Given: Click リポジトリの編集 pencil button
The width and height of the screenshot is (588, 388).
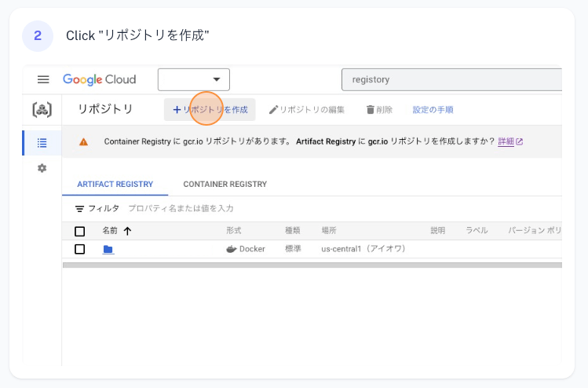Looking at the screenshot, I should [x=307, y=110].
